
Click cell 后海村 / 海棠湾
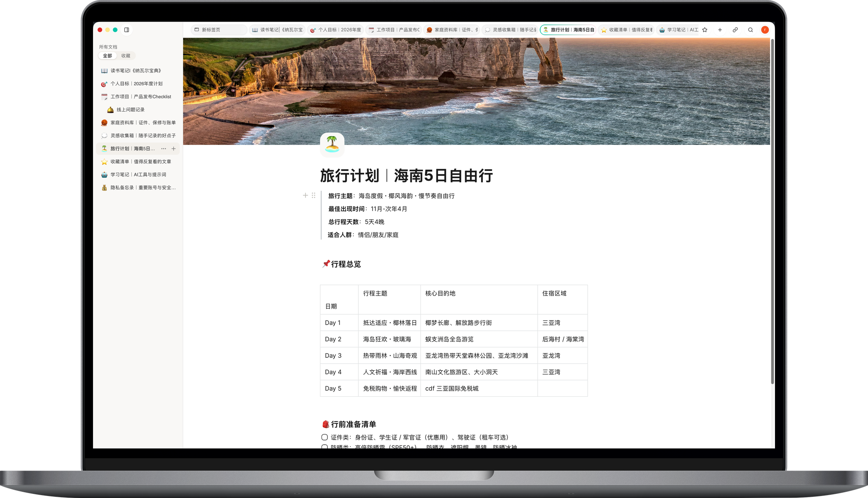(563, 339)
